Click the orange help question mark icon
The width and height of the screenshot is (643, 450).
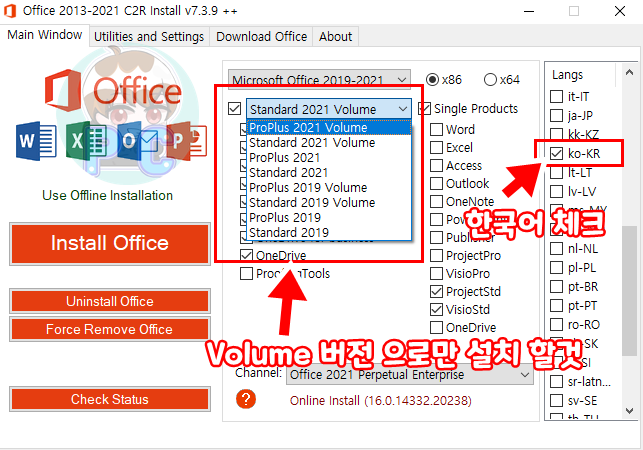[246, 399]
